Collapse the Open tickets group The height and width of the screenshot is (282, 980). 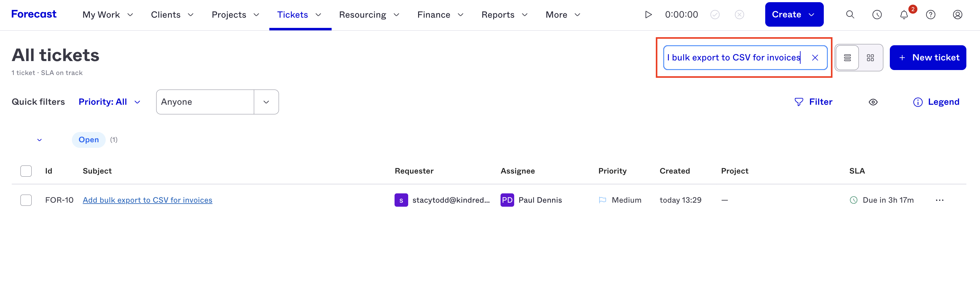[39, 140]
